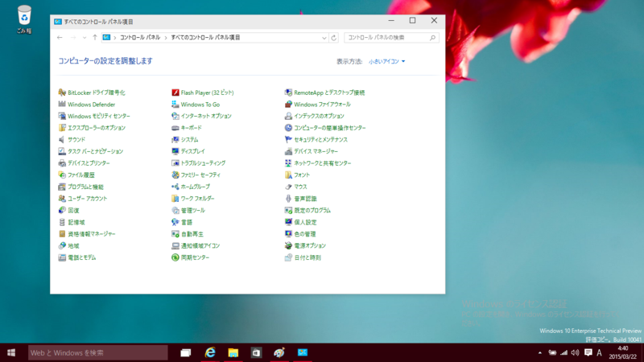
Task: Click the Flash Player (32 ビット) icon
Action: [175, 93]
